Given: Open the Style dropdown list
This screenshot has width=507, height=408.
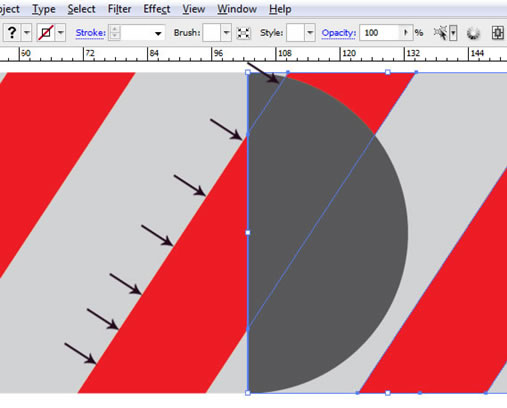Looking at the screenshot, I should coord(310,33).
